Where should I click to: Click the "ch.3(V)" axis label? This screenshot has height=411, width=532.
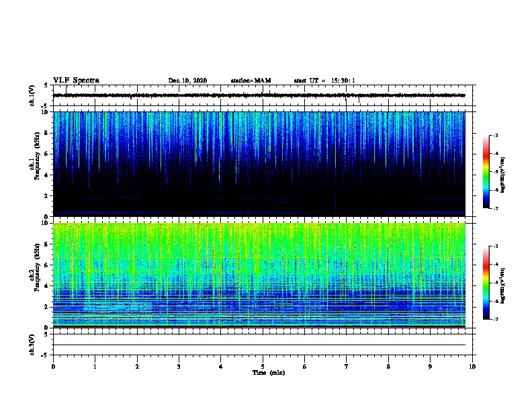click(32, 345)
